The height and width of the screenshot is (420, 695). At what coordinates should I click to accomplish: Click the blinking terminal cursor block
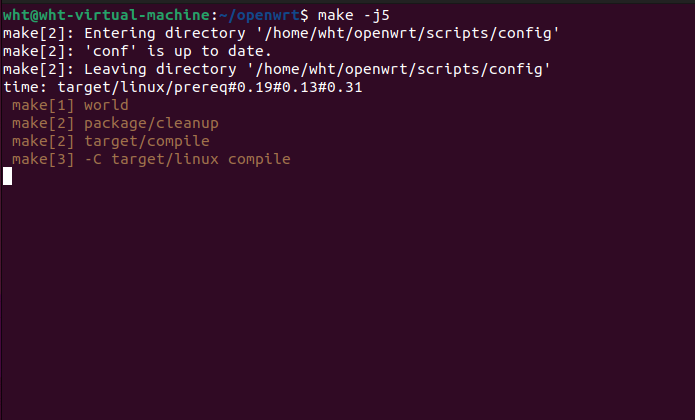tap(7, 177)
